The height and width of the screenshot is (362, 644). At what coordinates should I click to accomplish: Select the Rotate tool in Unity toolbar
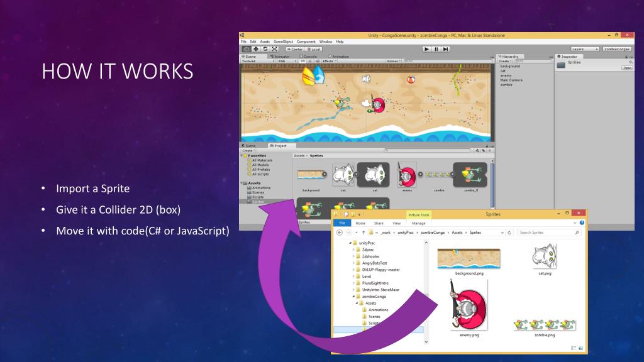coord(265,49)
